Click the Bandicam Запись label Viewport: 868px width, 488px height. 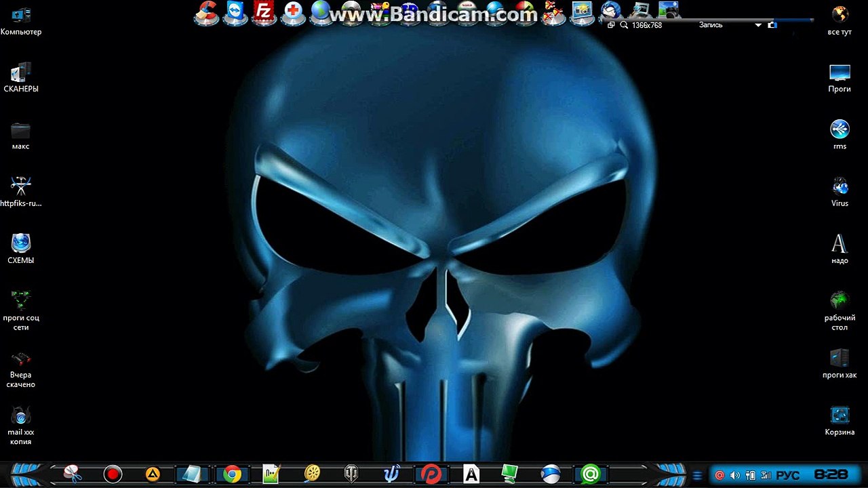(711, 25)
